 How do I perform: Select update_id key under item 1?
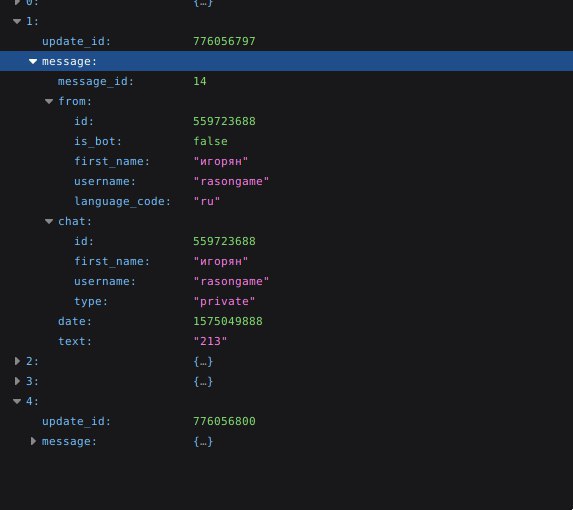76,41
